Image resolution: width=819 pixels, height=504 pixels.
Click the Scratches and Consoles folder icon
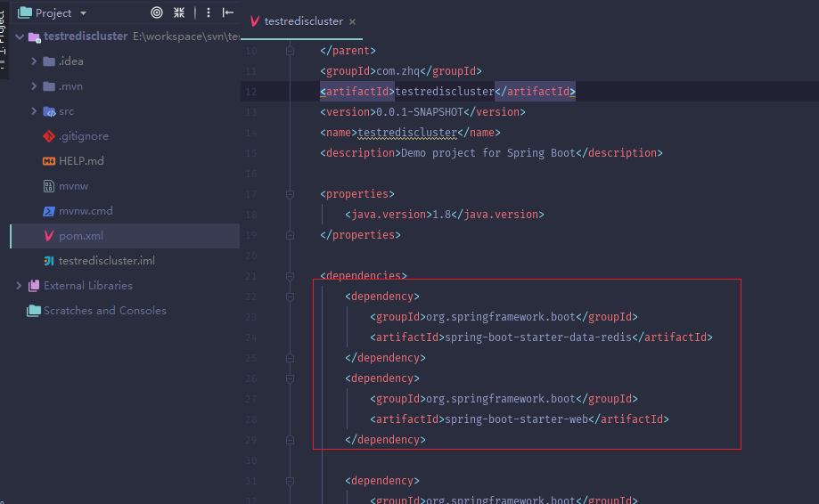[x=34, y=311]
